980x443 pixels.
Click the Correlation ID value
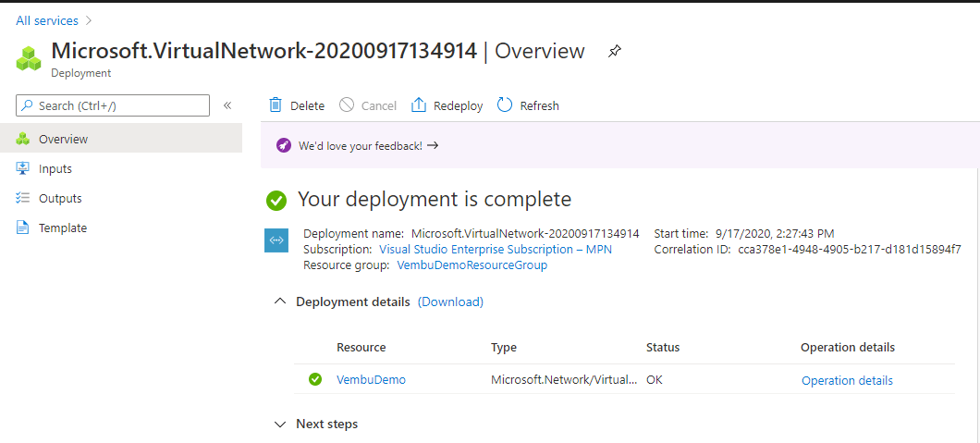click(850, 250)
